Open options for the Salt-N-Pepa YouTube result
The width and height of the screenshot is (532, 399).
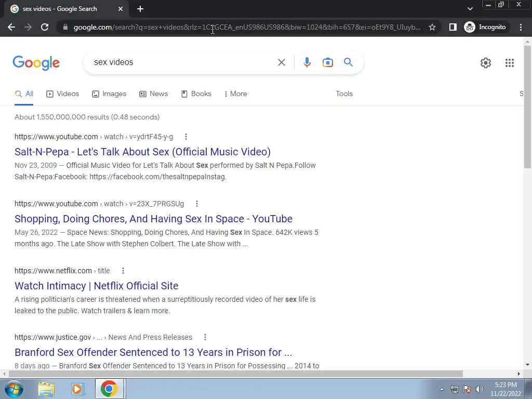pyautogui.click(x=185, y=137)
